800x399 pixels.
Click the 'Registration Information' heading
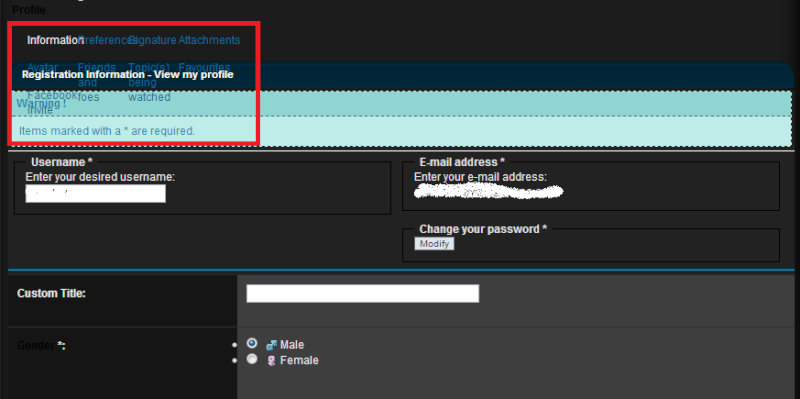(x=83, y=74)
